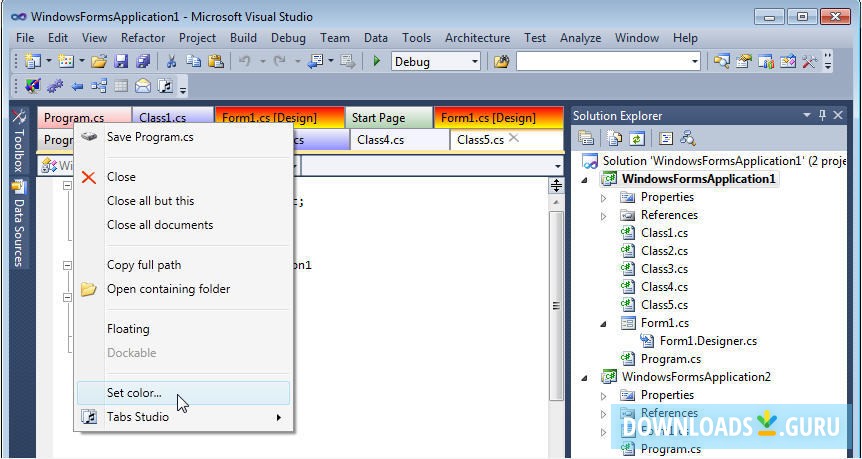Open the editor members dropdown arrow

click(558, 166)
